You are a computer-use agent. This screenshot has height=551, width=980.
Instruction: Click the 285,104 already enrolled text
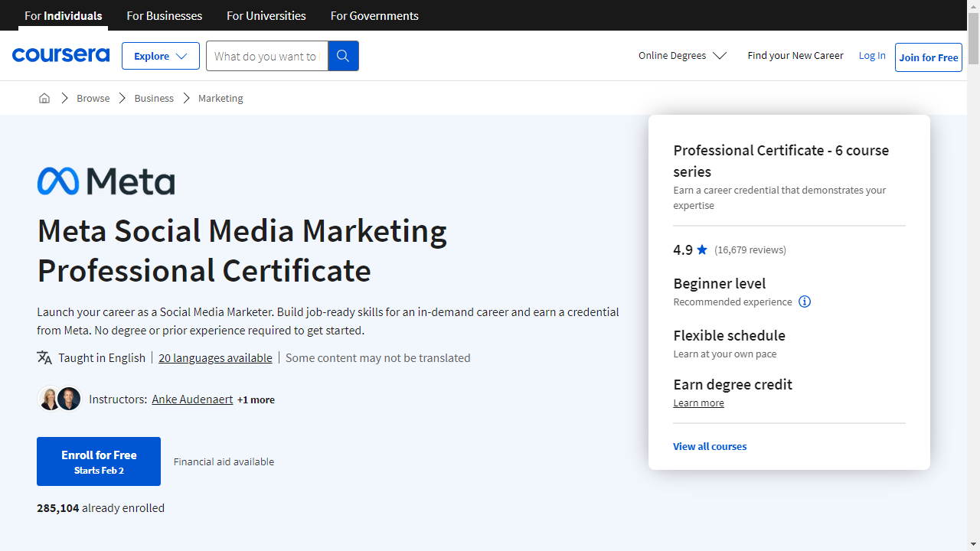pyautogui.click(x=100, y=507)
